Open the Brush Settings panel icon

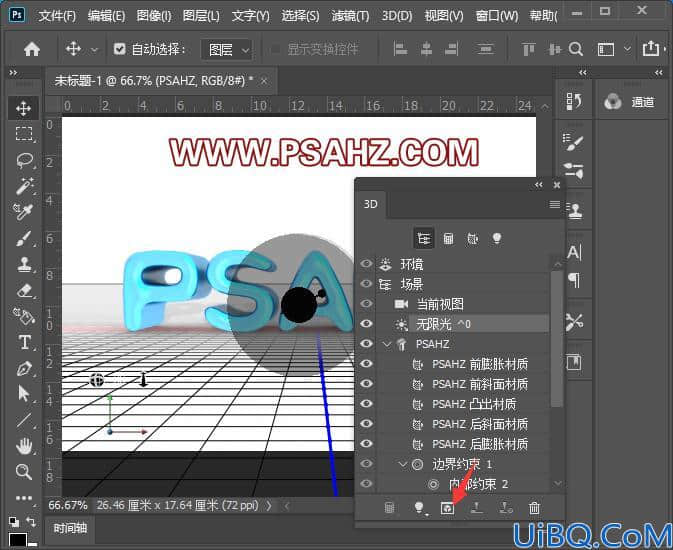click(574, 141)
